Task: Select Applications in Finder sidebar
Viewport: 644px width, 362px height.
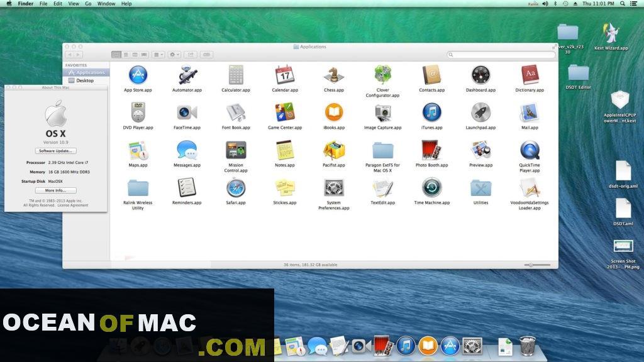Action: [x=86, y=73]
